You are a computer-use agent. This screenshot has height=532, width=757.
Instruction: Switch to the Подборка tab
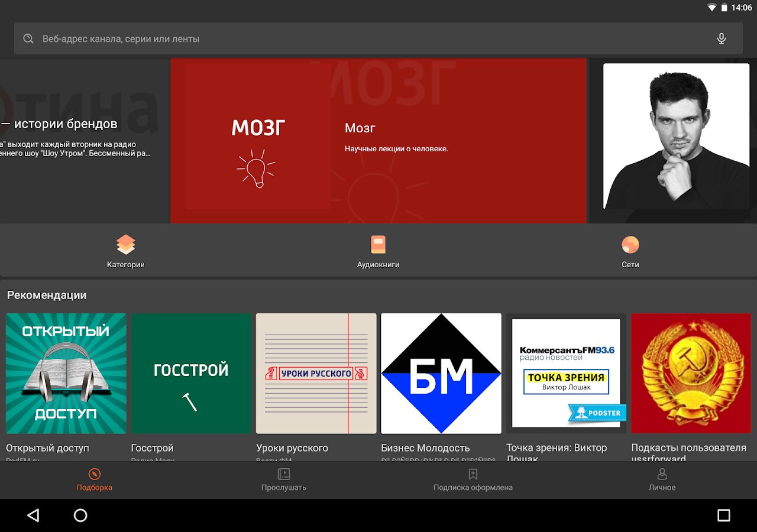point(95,480)
